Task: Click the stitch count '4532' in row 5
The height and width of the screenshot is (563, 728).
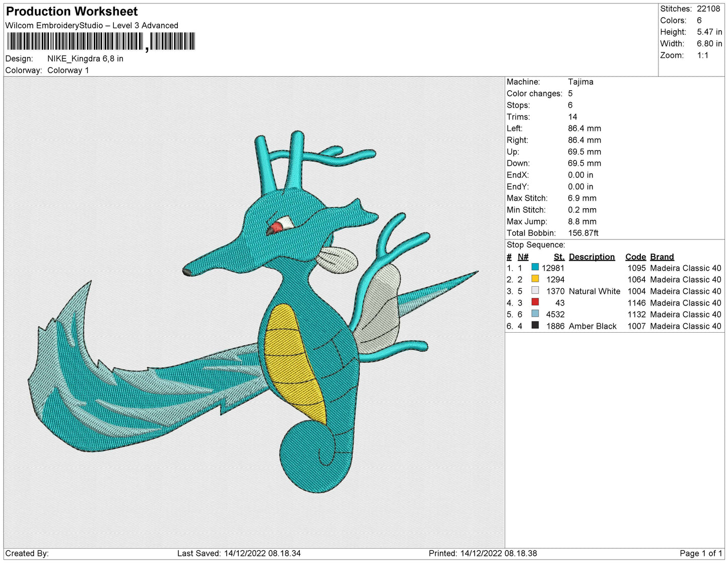Action: pos(555,315)
